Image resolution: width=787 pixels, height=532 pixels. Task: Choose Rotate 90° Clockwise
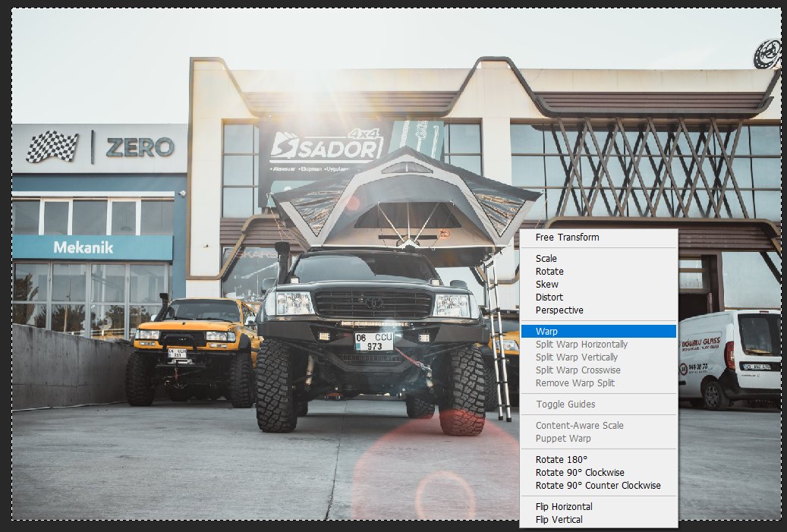[x=599, y=473]
